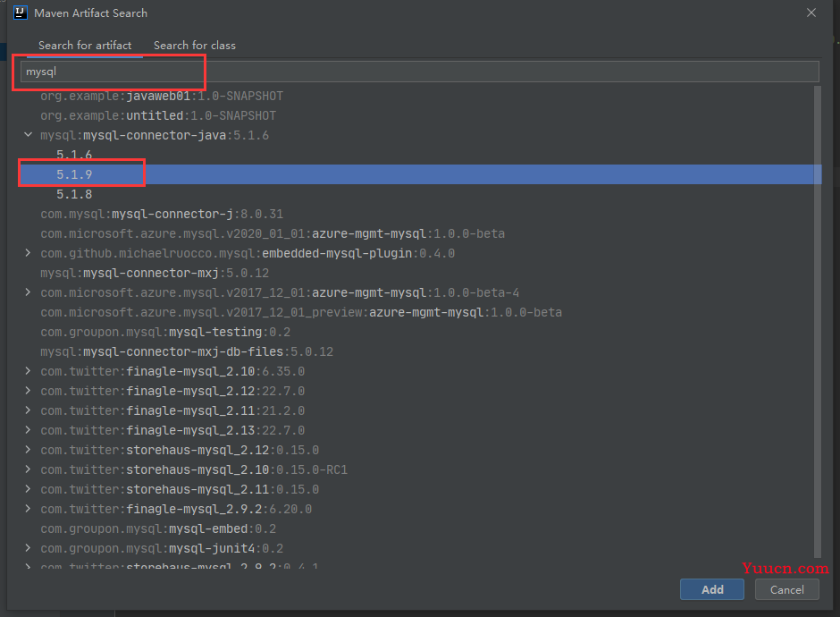This screenshot has height=617, width=840.
Task: Select com.groupon.mysql:mysql-embed:0.2
Action: (158, 528)
